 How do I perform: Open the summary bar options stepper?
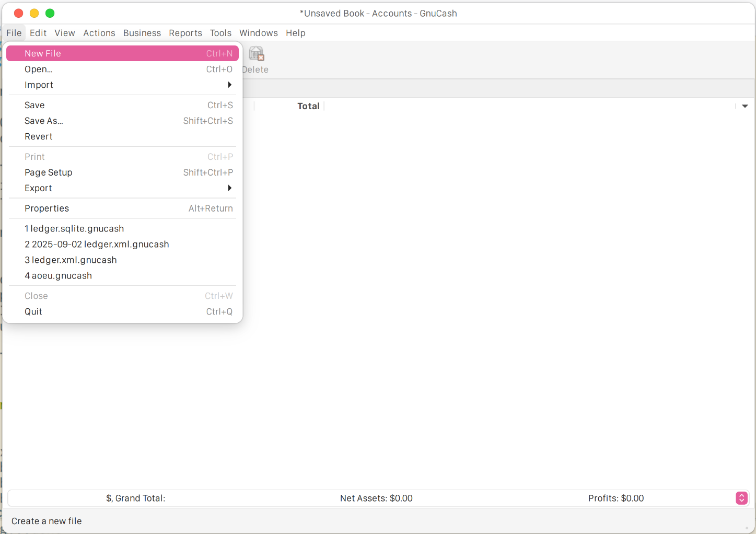point(741,498)
